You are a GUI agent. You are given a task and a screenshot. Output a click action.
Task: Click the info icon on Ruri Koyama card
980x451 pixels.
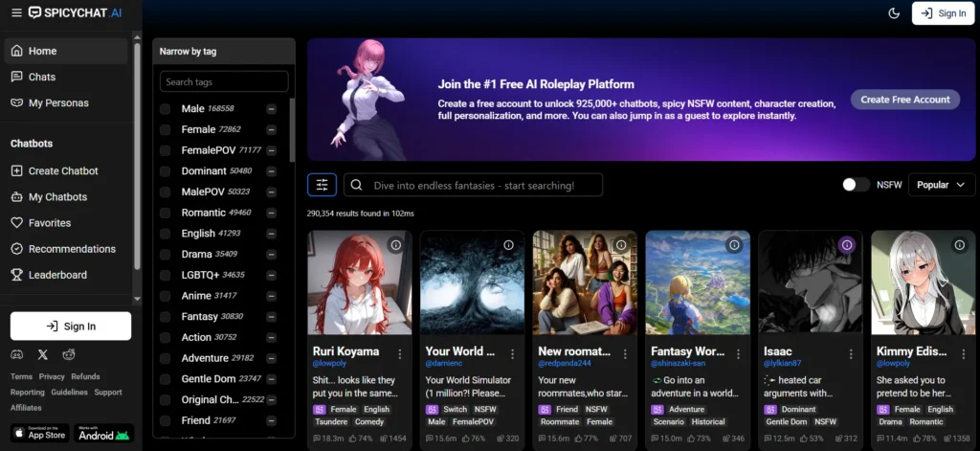click(x=396, y=245)
